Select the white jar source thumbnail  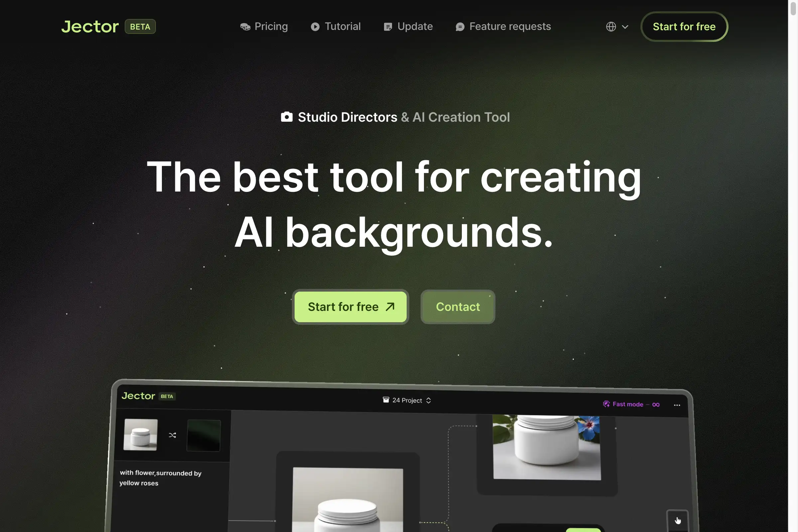[x=140, y=435]
